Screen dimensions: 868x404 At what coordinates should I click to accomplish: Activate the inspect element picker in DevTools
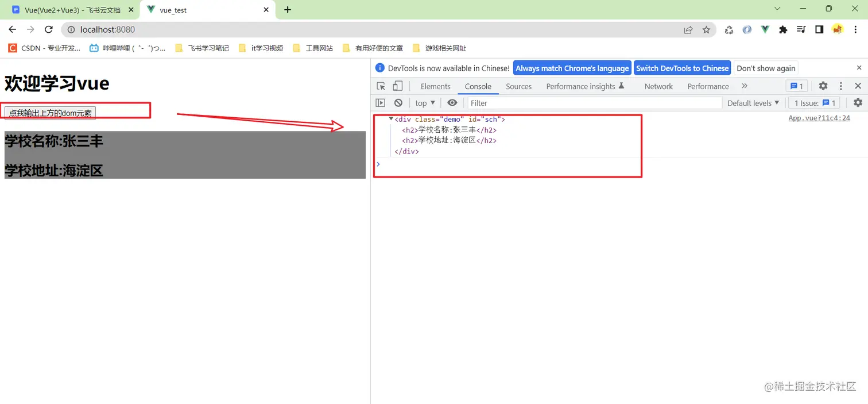(x=381, y=86)
